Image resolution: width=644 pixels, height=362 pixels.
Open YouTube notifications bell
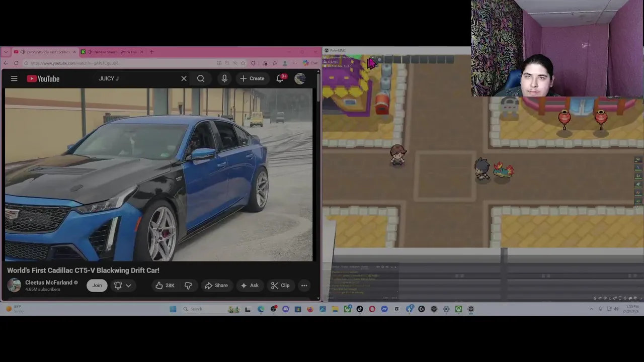point(281,78)
